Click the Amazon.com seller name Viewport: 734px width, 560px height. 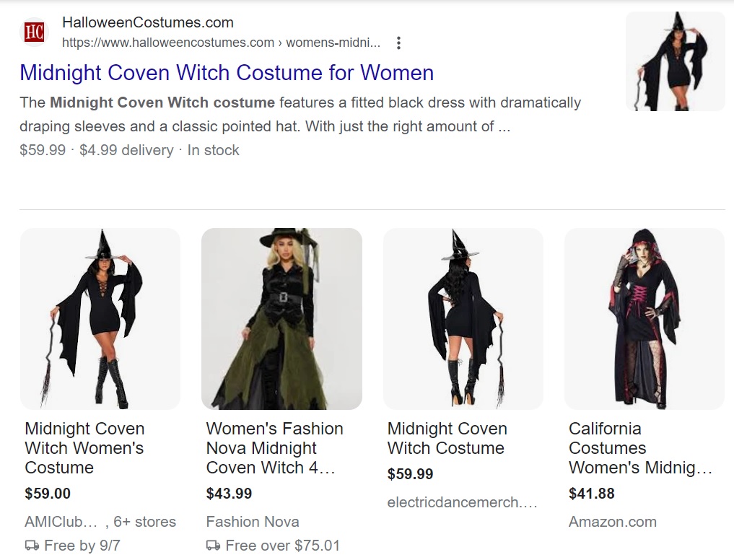612,522
